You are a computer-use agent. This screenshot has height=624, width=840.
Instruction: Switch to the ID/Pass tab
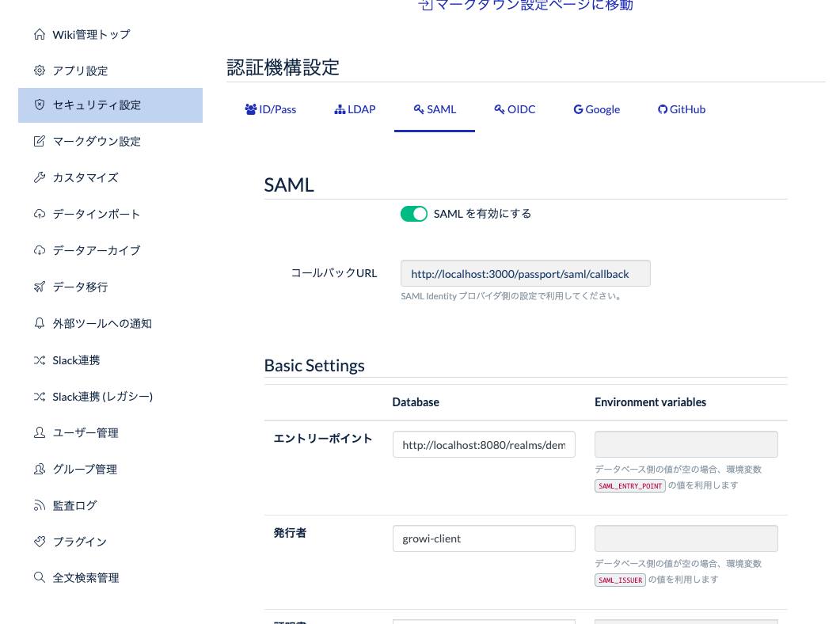pyautogui.click(x=271, y=109)
